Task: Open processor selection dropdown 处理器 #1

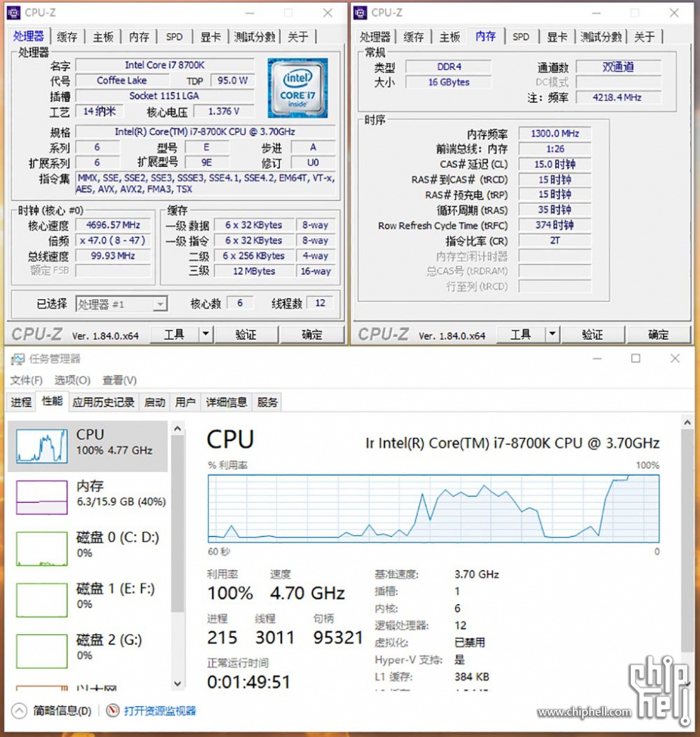Action: (121, 304)
